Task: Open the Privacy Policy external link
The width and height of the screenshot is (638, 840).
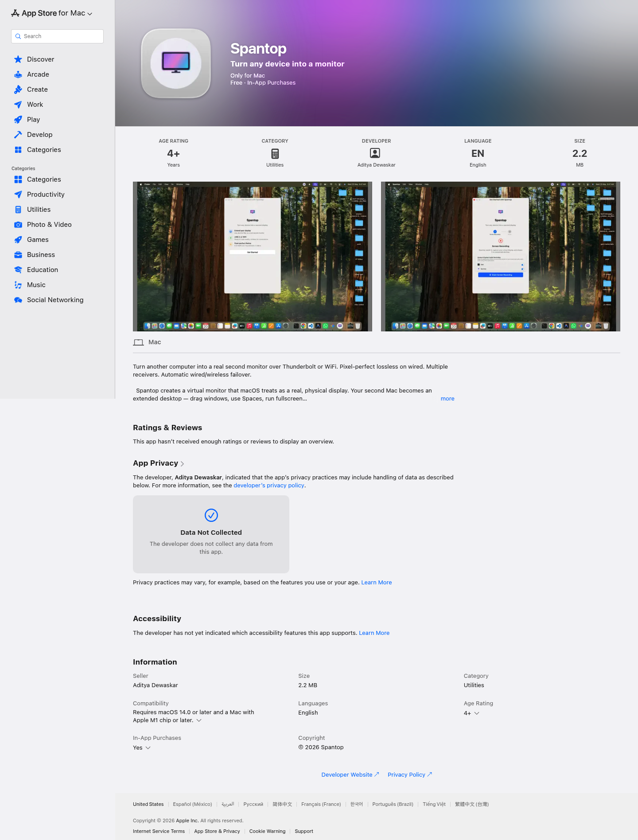Action: 410,775
